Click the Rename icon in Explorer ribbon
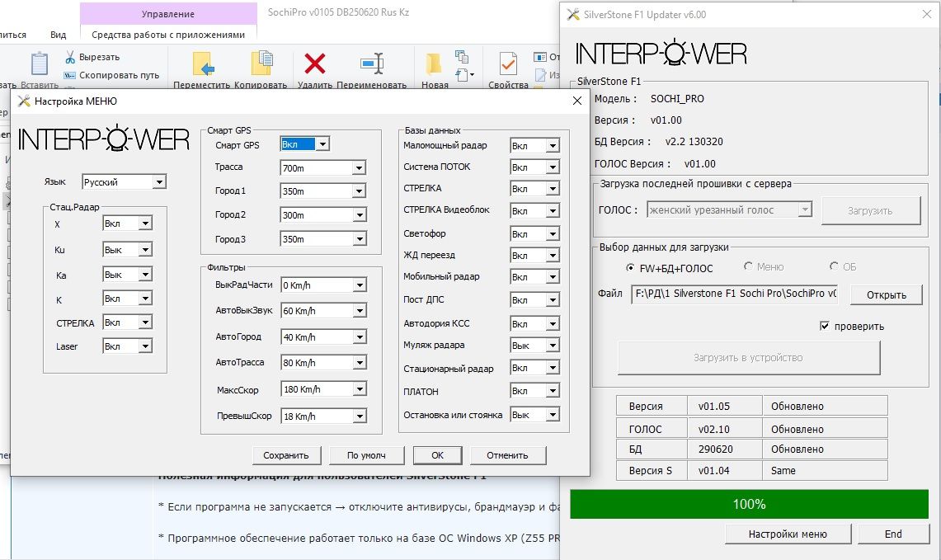The width and height of the screenshot is (941, 560). (372, 63)
